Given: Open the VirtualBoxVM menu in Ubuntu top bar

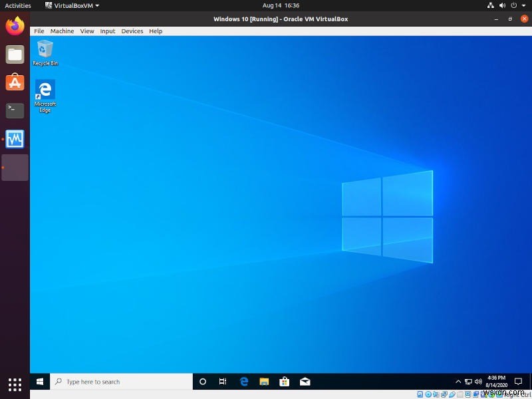Looking at the screenshot, I should coord(71,5).
